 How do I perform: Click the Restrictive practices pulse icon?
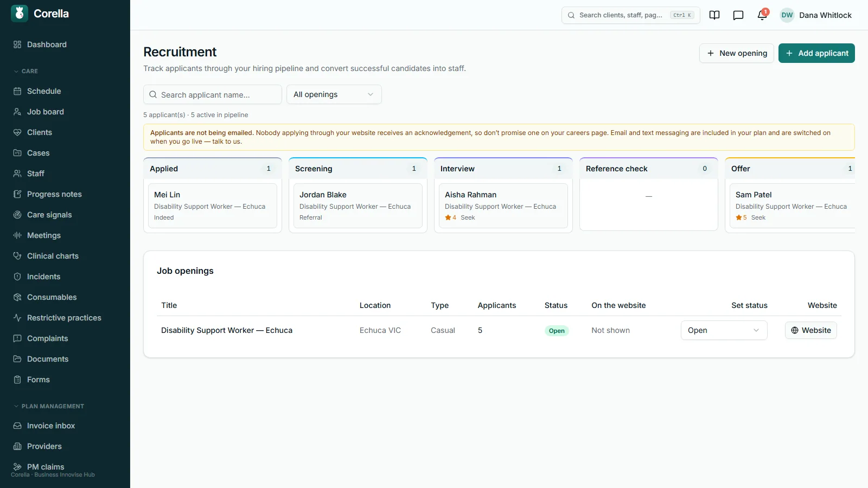click(17, 318)
